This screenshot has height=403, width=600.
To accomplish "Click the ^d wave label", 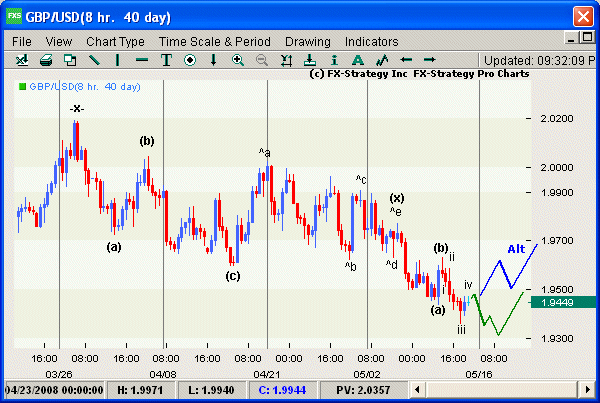I will click(x=391, y=264).
